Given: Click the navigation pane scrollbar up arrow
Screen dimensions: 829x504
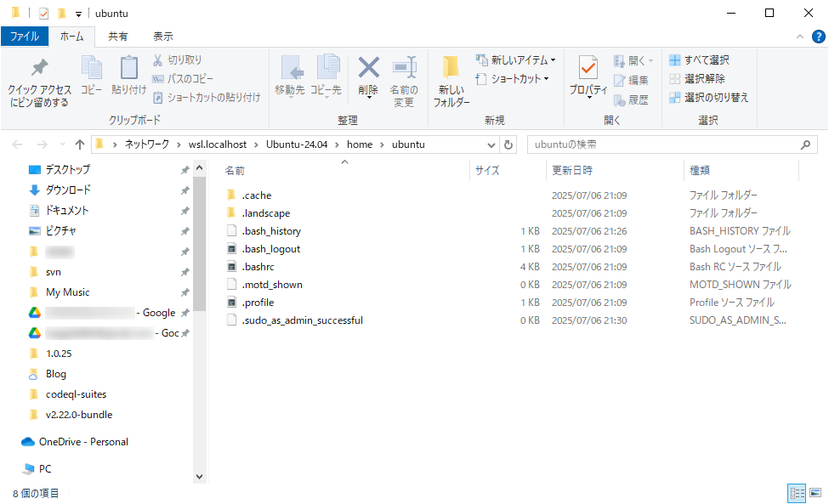Looking at the screenshot, I should pyautogui.click(x=199, y=168).
